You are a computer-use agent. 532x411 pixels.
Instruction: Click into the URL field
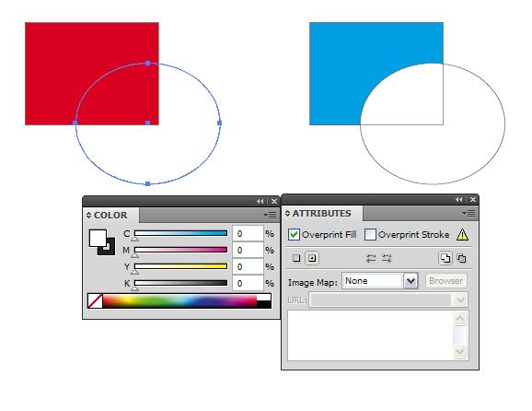[x=382, y=299]
